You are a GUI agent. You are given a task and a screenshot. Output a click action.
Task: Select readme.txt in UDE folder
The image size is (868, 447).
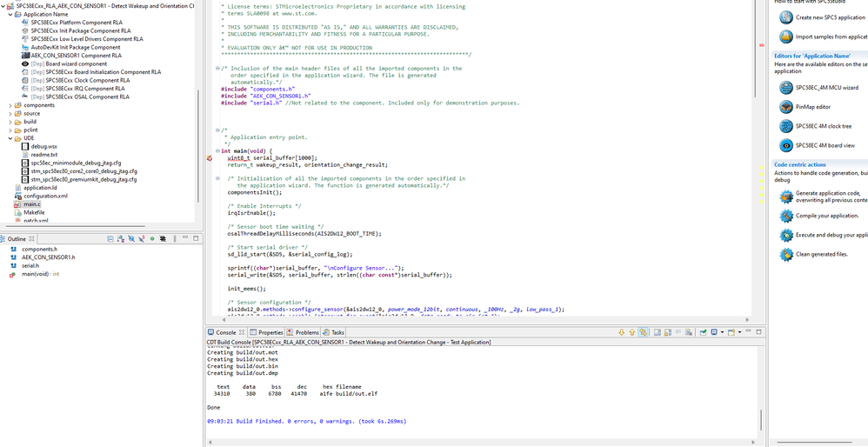[x=44, y=154]
